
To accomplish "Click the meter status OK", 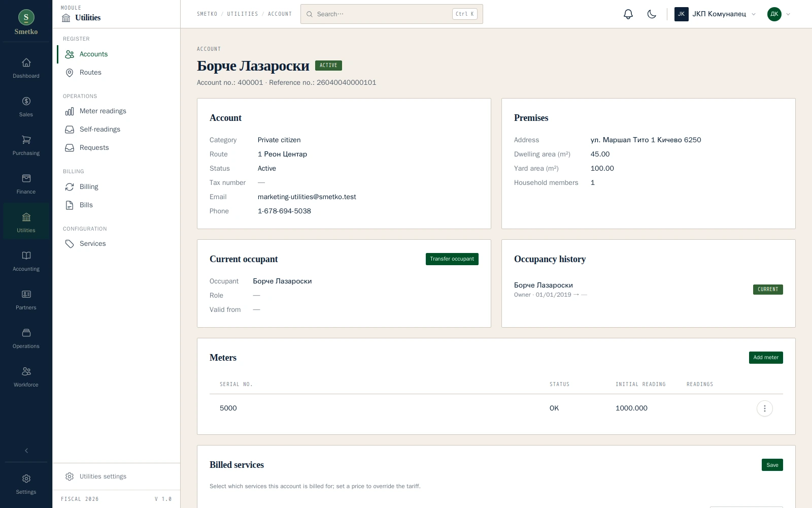I will click(x=554, y=408).
